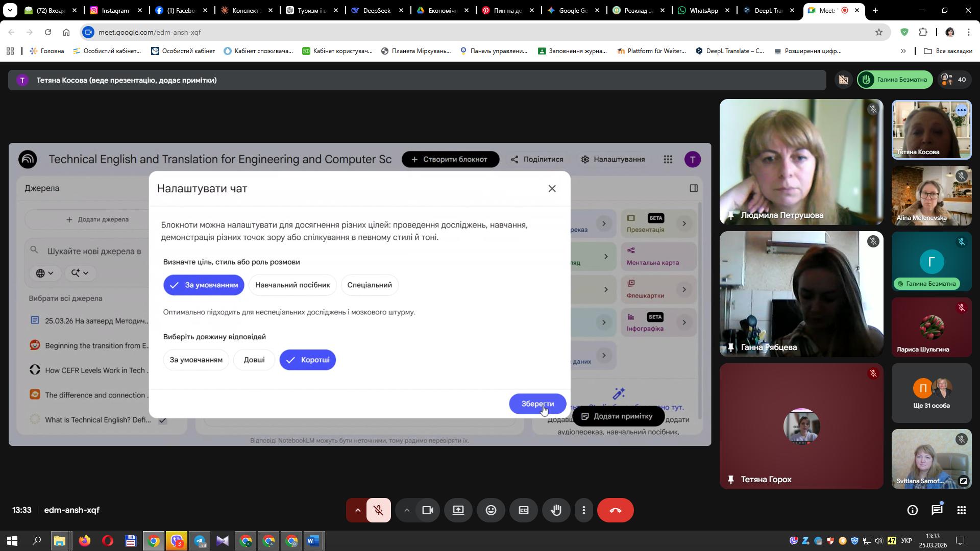Click the present screen icon
Screen dimensions: 980x551
[458, 510]
